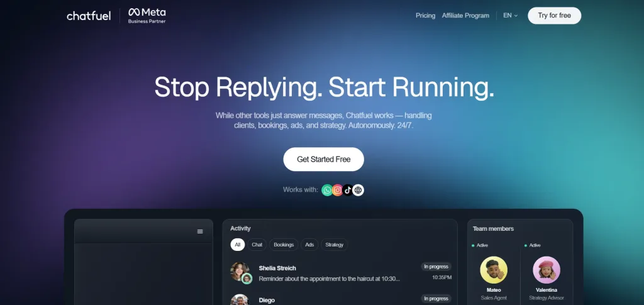This screenshot has width=644, height=305.
Task: Click the haircut appointment reminder message
Action: [330, 279]
